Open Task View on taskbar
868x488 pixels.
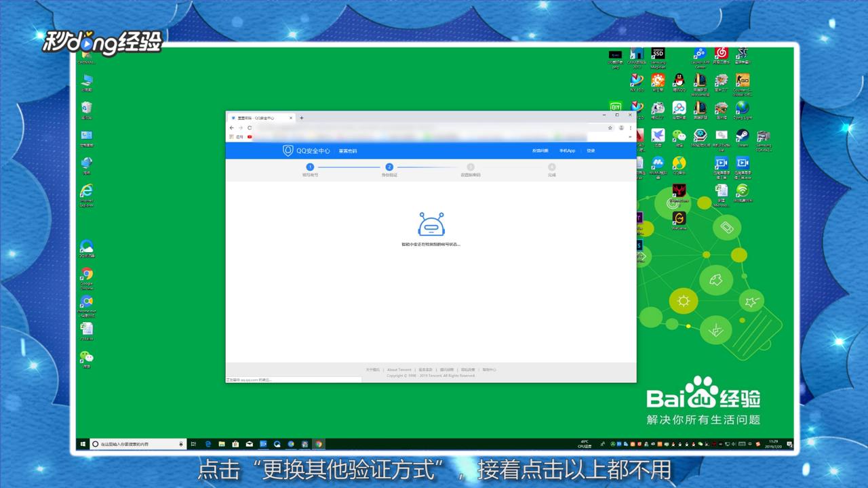coord(194,444)
